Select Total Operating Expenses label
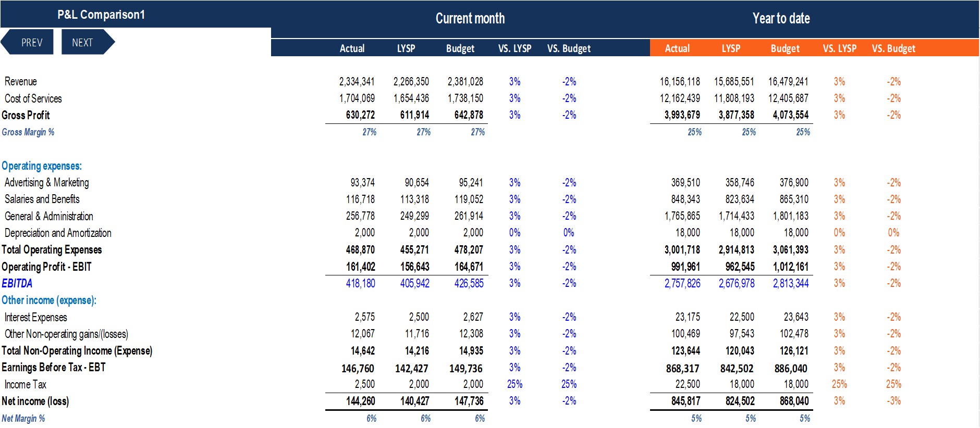The image size is (980, 428). (52, 250)
